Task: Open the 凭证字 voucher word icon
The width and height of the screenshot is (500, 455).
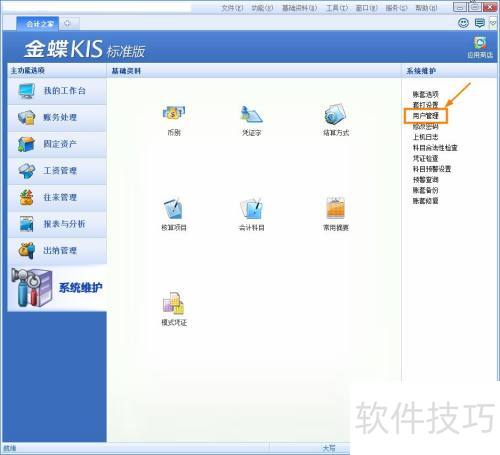Action: [x=252, y=114]
